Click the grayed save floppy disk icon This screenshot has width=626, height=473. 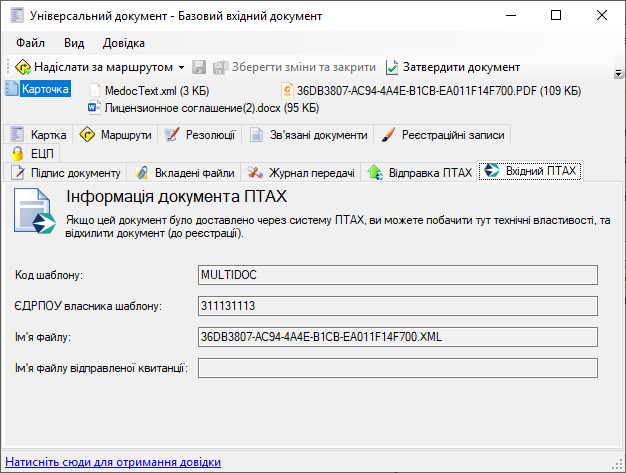[x=198, y=67]
